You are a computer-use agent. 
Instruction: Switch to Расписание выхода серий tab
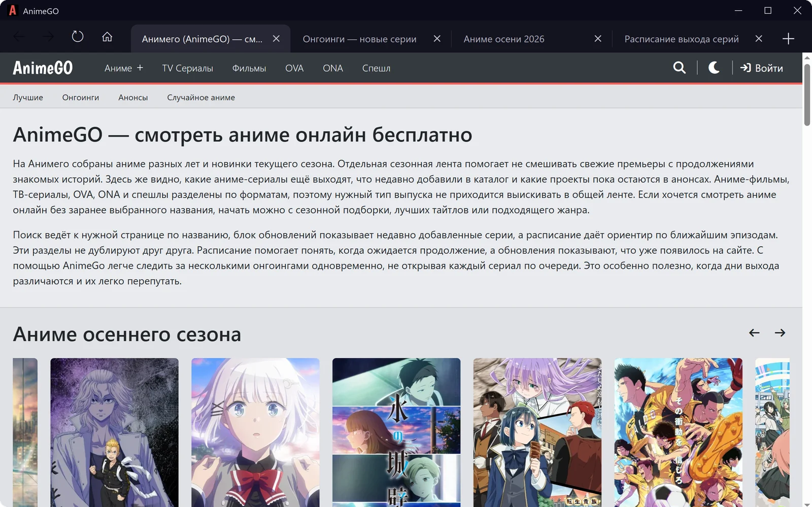[x=682, y=39]
